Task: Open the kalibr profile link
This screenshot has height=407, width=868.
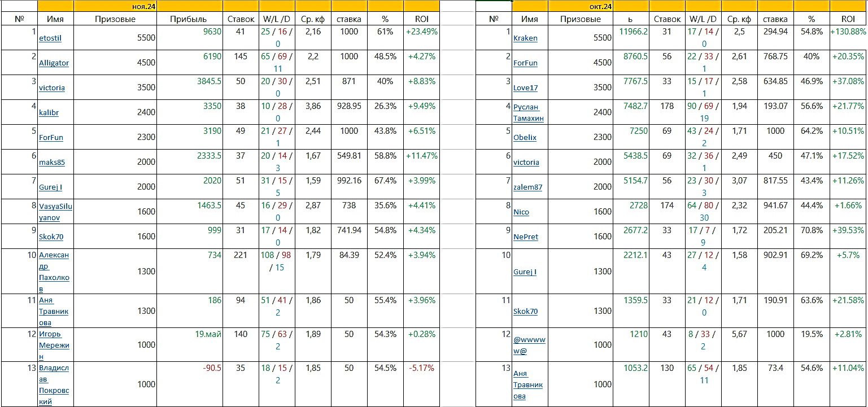Action: tap(49, 112)
